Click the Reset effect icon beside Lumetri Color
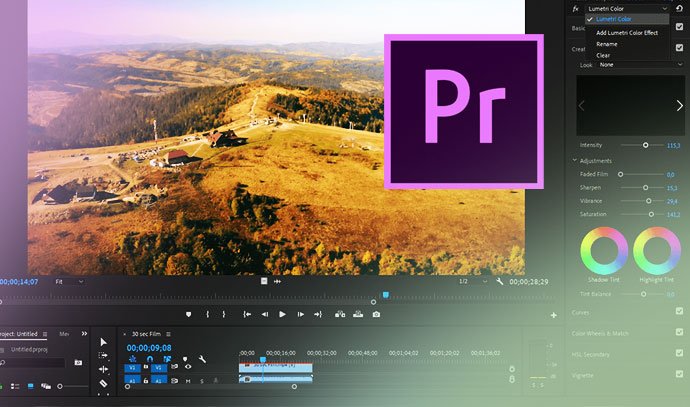 pos(680,8)
